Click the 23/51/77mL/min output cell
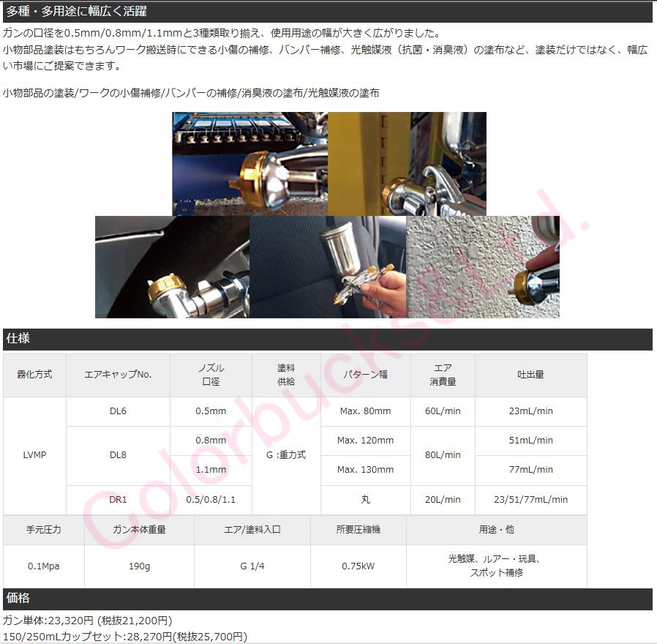 [x=531, y=500]
